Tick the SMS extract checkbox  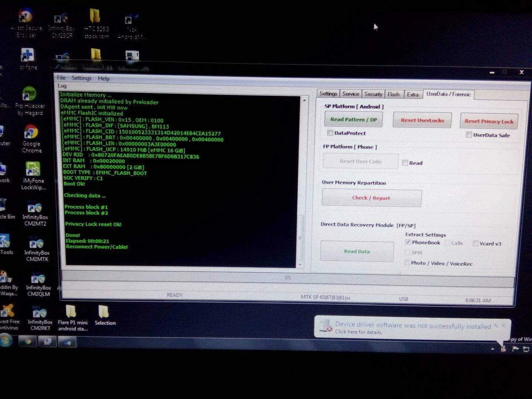click(x=407, y=252)
